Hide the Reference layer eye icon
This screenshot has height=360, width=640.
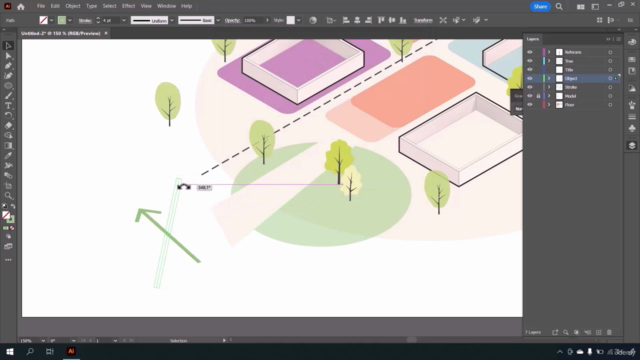[x=530, y=52]
